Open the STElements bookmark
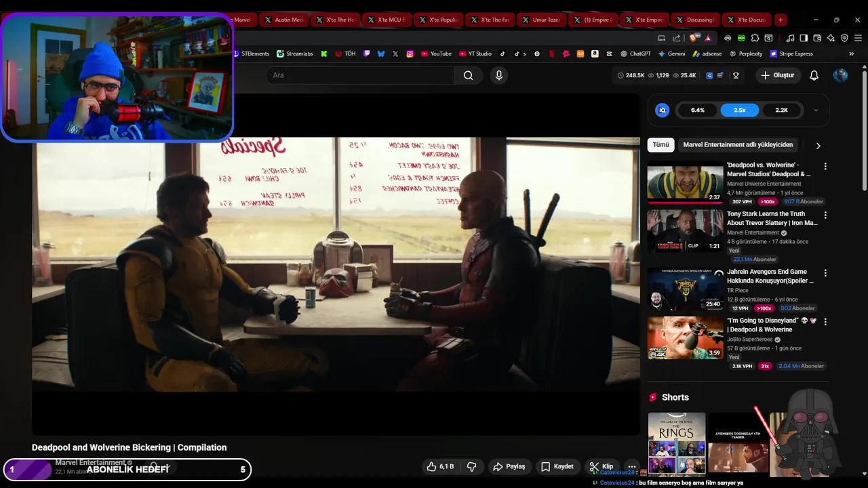 pyautogui.click(x=252, y=54)
